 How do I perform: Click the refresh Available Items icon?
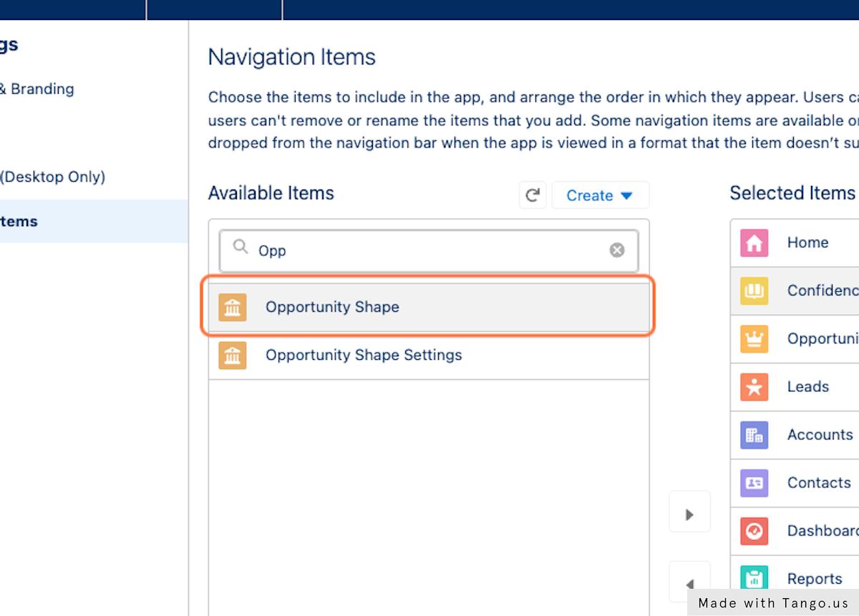(x=533, y=195)
